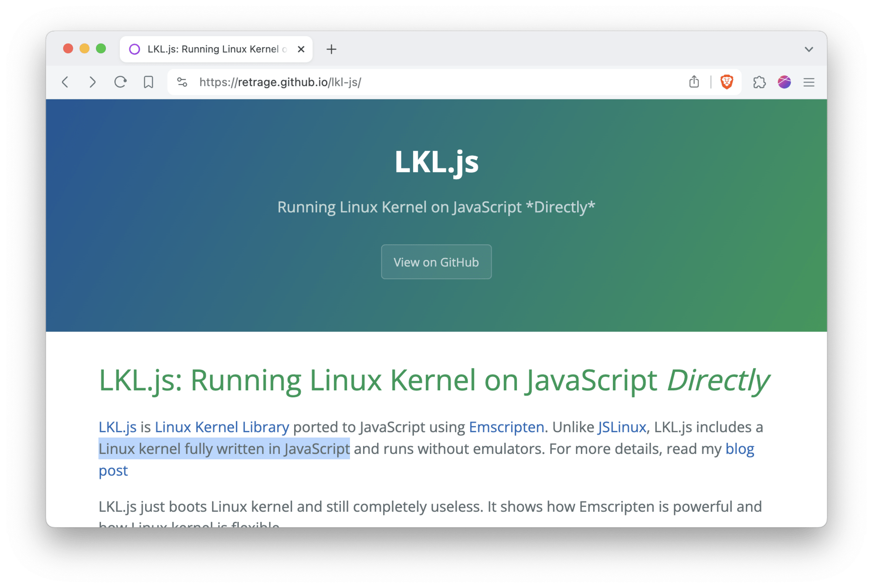Open the JSLinux link

(x=622, y=427)
